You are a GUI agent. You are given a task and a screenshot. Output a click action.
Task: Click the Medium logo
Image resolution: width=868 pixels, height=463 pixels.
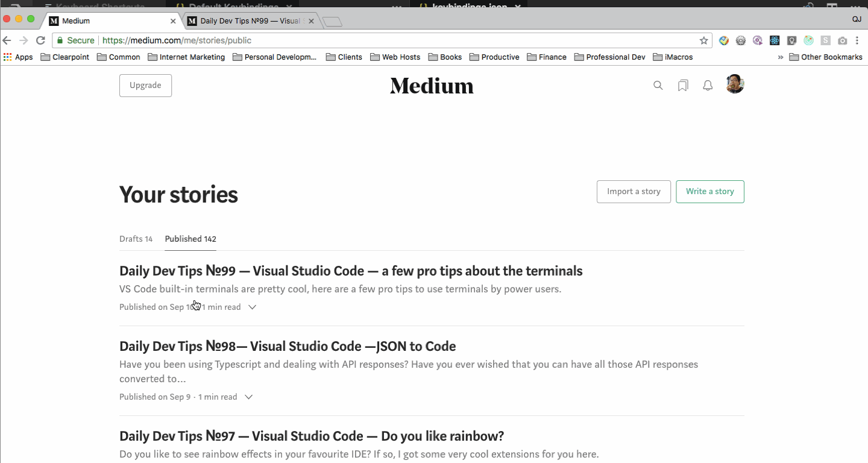pyautogui.click(x=432, y=86)
